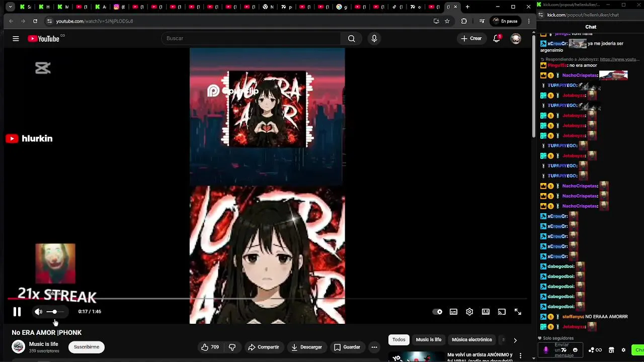This screenshot has width=644, height=362.
Task: Toggle subtitles in the video player
Action: pos(453,312)
